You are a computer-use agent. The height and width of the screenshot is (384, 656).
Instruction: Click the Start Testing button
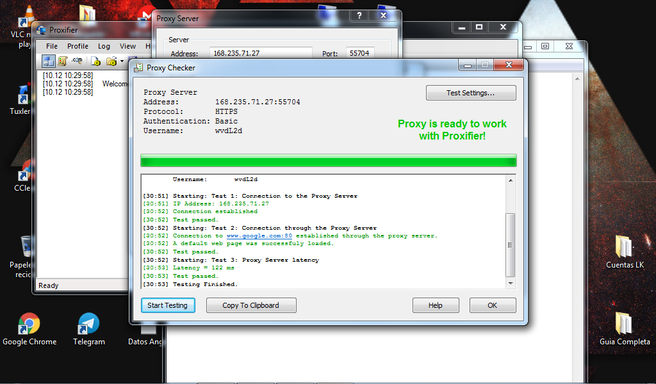(168, 305)
